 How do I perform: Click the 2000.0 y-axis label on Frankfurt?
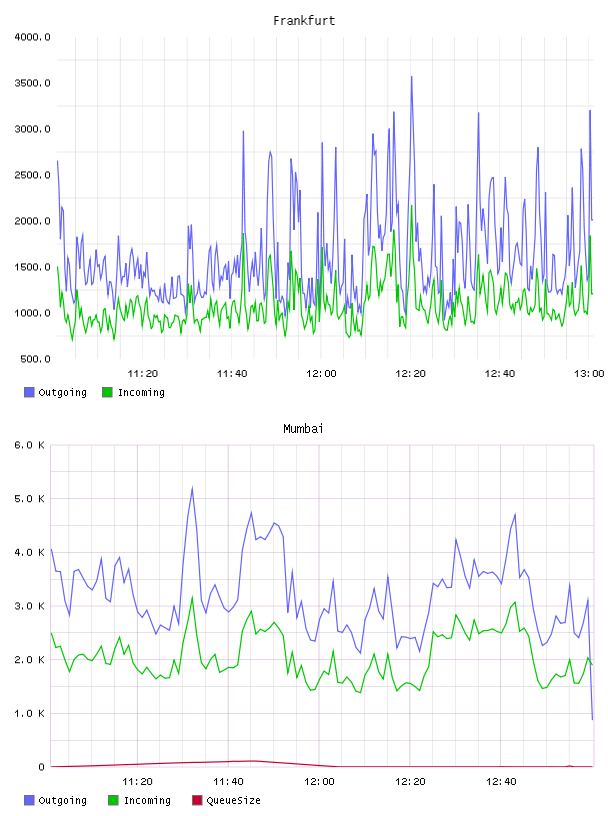pyautogui.click(x=32, y=221)
